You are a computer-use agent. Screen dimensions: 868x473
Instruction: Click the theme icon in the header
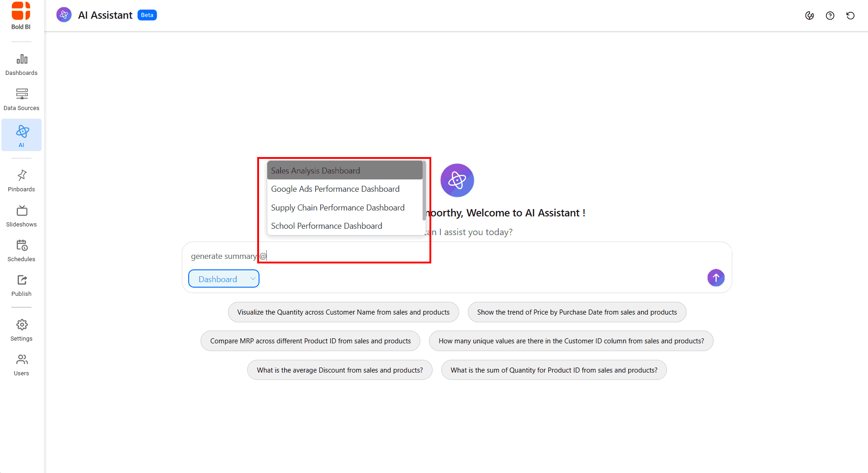click(x=810, y=16)
